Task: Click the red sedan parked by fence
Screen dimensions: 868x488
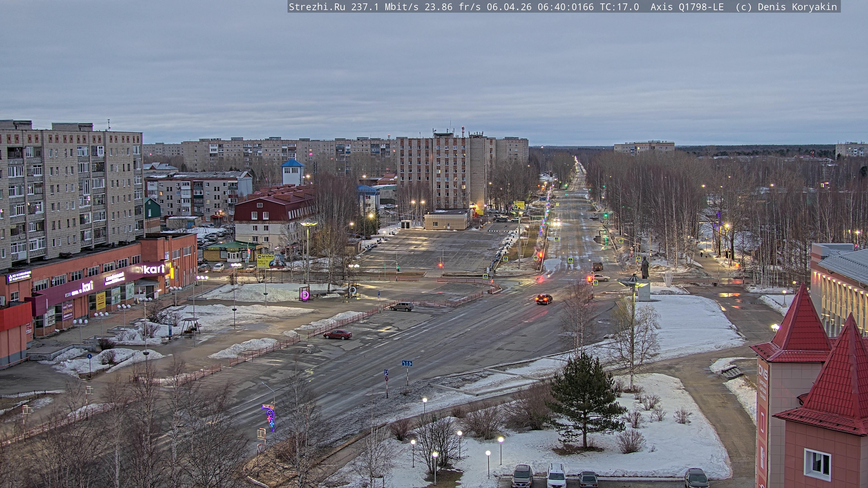Action: click(x=337, y=334)
